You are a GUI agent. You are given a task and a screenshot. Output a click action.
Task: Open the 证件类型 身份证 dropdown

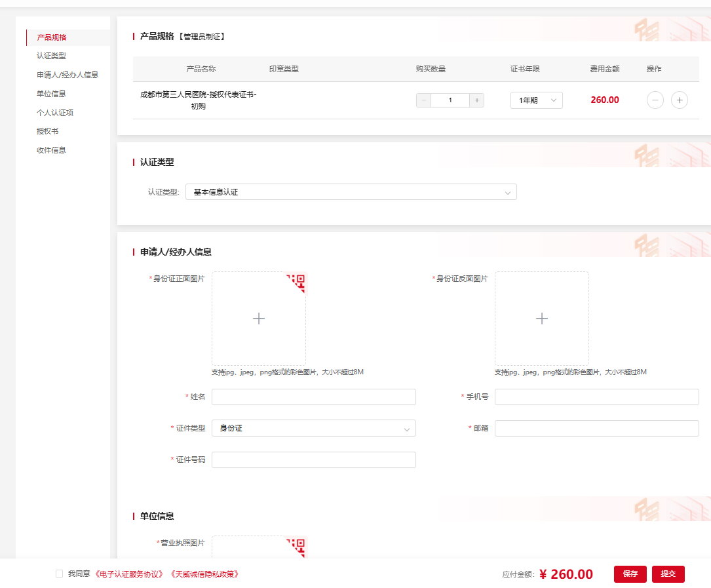tap(313, 429)
